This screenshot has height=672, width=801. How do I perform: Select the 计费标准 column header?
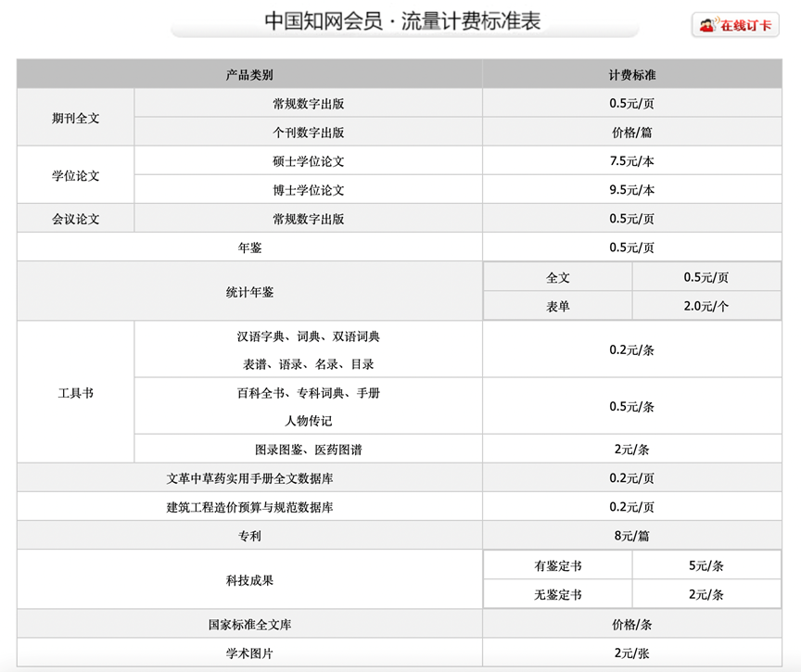(x=631, y=75)
